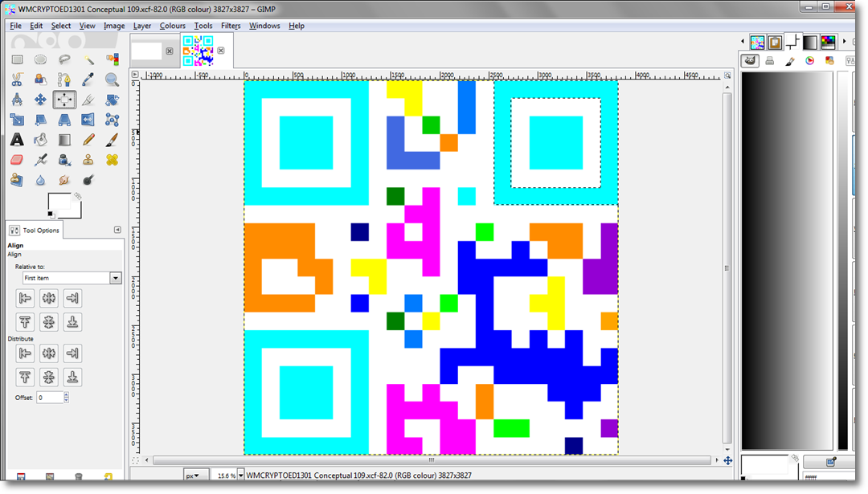Select the Measure tool
The height and width of the screenshot is (494, 868).
17,100
